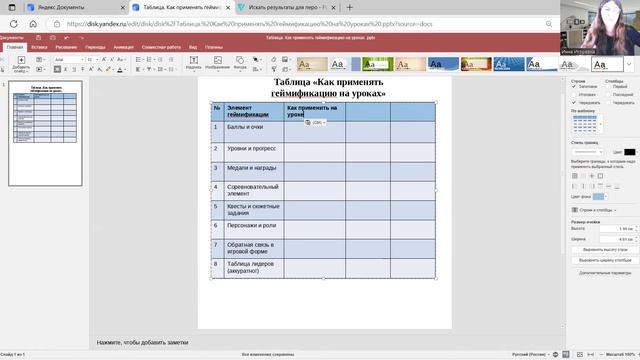Switch to the Вставка ribbon tab
640x360 pixels.
click(39, 47)
